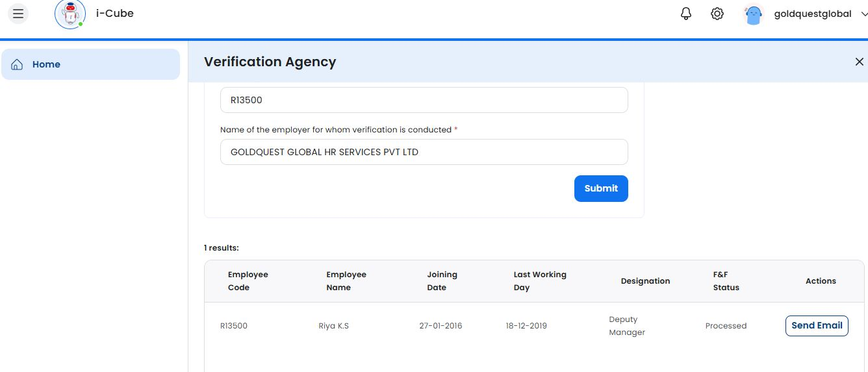Send Email for Riya K.S
This screenshot has height=372, width=868.
(816, 325)
